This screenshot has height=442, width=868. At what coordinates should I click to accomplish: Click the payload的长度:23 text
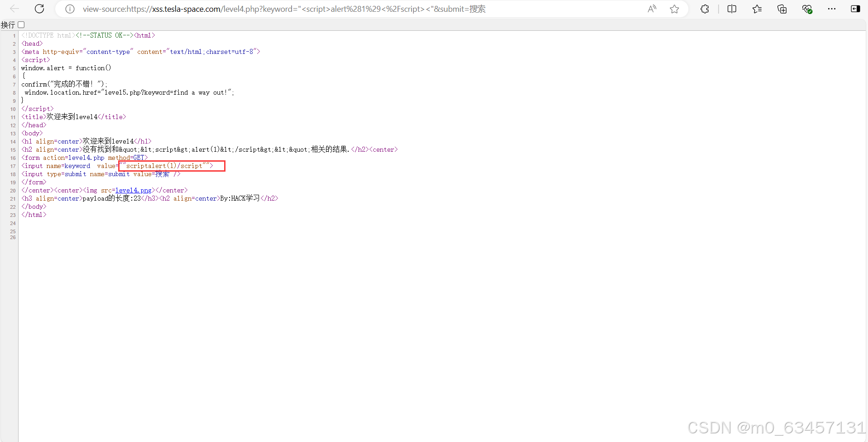click(112, 198)
